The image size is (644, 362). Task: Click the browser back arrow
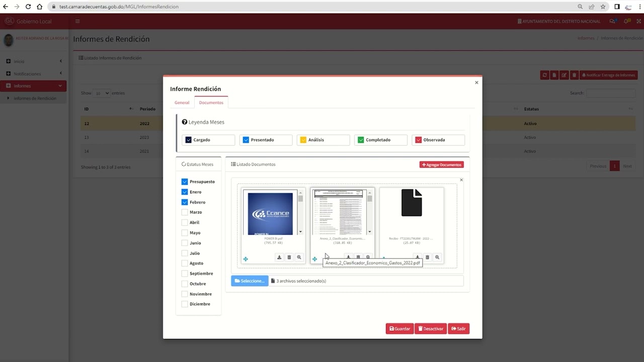6,7
